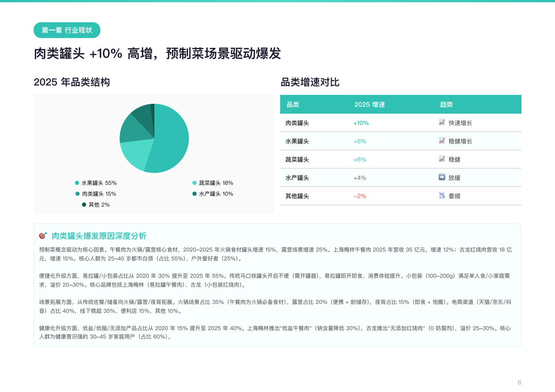
Task: Click the red −2% growth value
Action: [360, 196]
